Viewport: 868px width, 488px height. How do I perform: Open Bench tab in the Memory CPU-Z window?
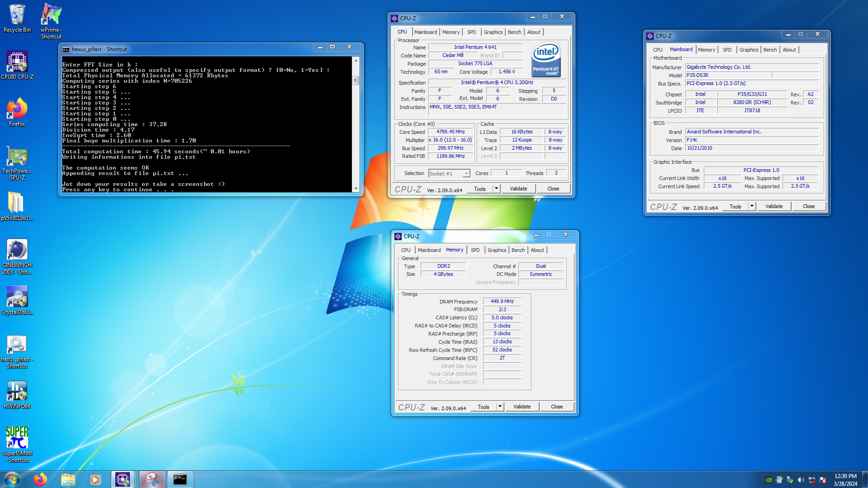coord(518,250)
